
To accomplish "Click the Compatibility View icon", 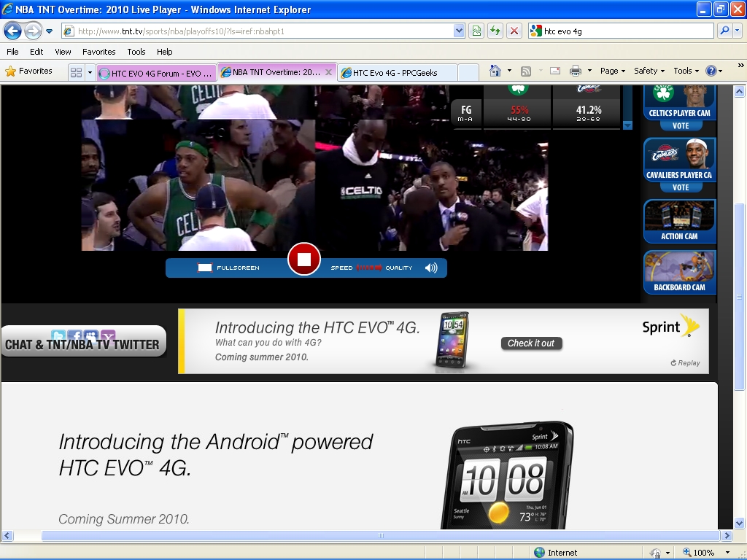I will click(476, 31).
